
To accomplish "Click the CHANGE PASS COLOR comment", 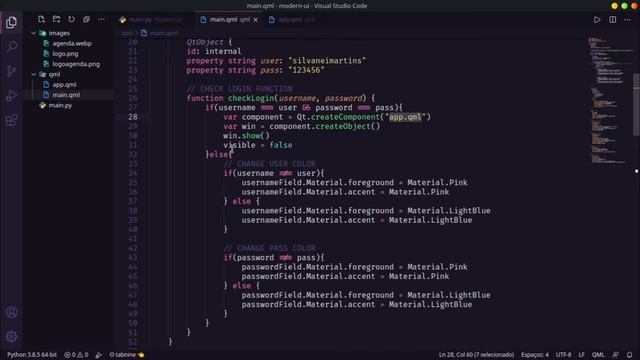I will [269, 248].
